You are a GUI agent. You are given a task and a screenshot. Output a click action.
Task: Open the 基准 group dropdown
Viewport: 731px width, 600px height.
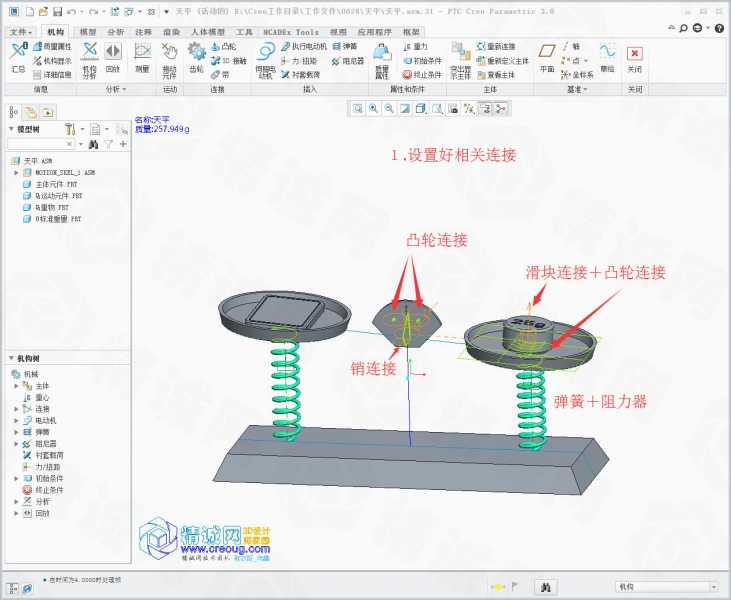click(577, 89)
